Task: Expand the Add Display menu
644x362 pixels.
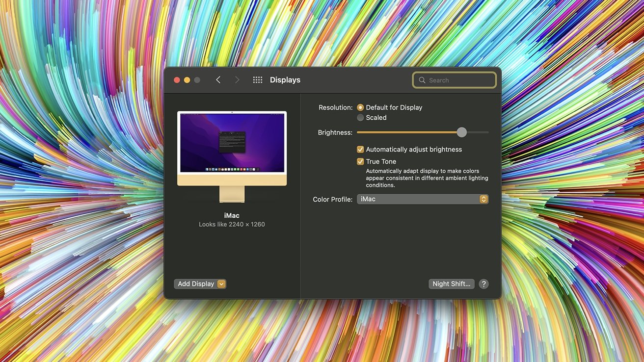Action: point(200,284)
